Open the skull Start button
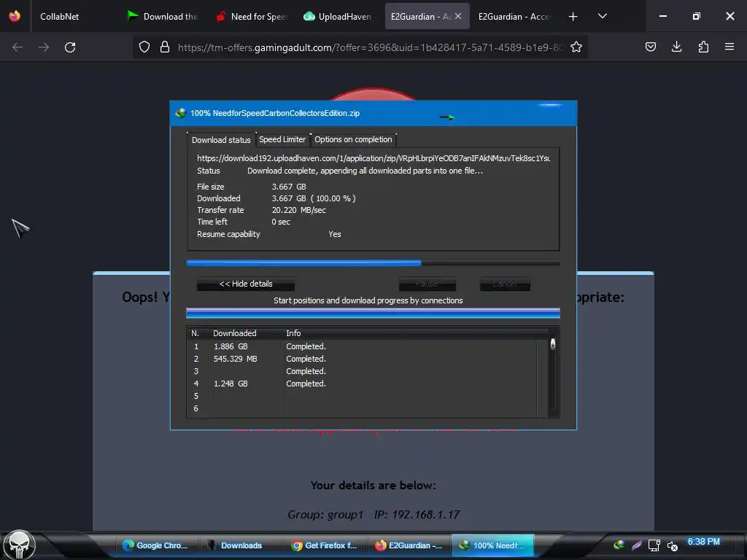Image resolution: width=747 pixels, height=560 pixels. click(x=19, y=545)
